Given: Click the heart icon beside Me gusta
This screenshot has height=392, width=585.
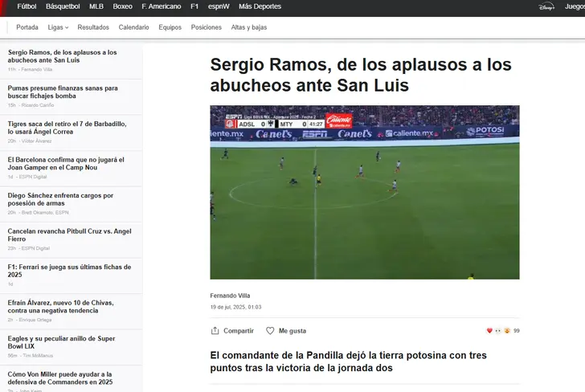Looking at the screenshot, I should click(270, 331).
